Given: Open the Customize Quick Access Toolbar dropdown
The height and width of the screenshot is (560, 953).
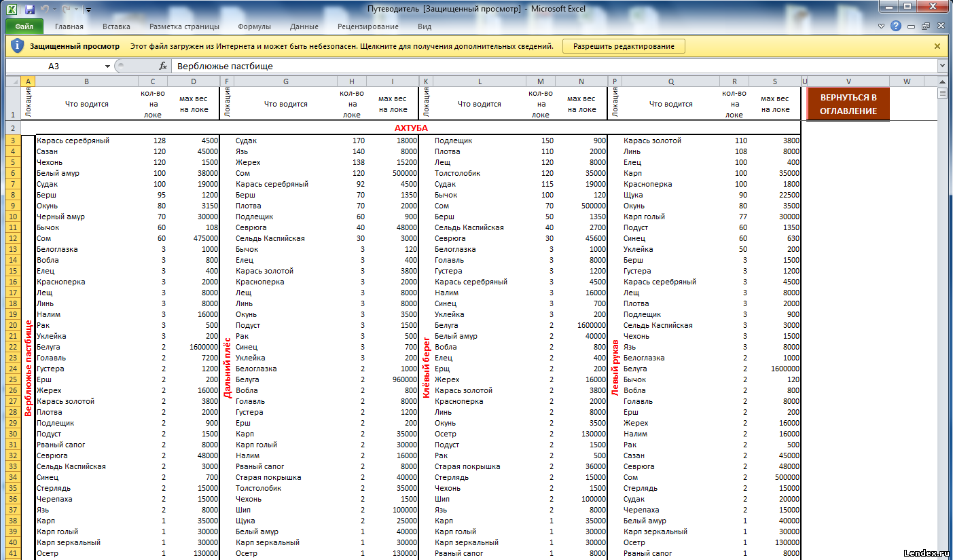Looking at the screenshot, I should click(89, 10).
